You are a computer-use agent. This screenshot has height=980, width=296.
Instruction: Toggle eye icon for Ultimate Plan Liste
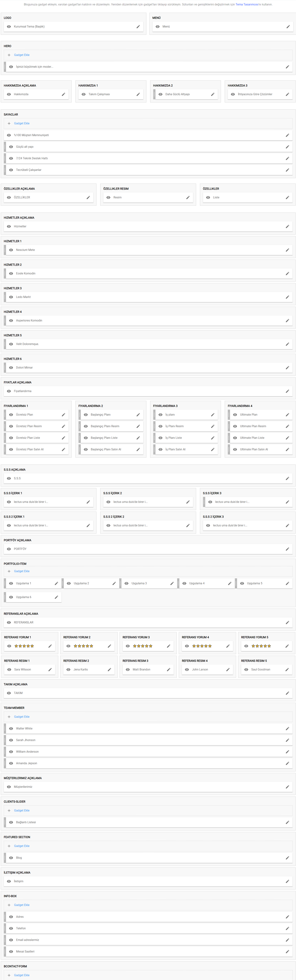pyautogui.click(x=235, y=438)
